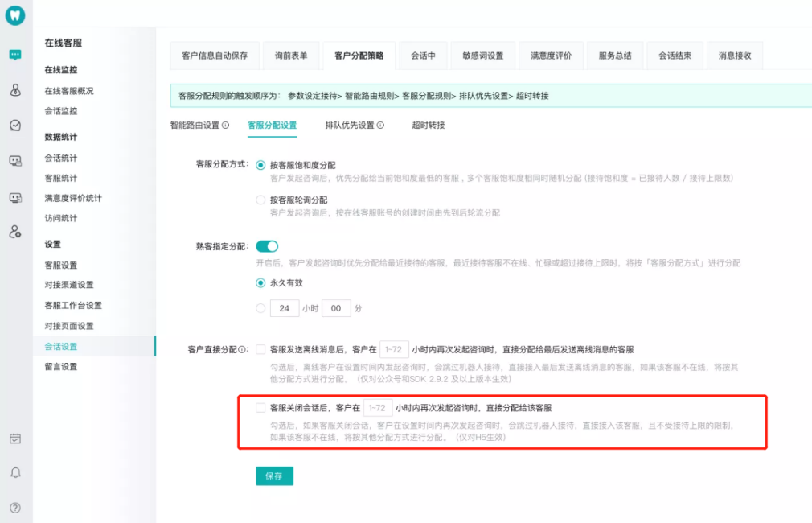Open 排队优先设置 sub-tab
Screen dimensions: 812x523
coord(350,126)
